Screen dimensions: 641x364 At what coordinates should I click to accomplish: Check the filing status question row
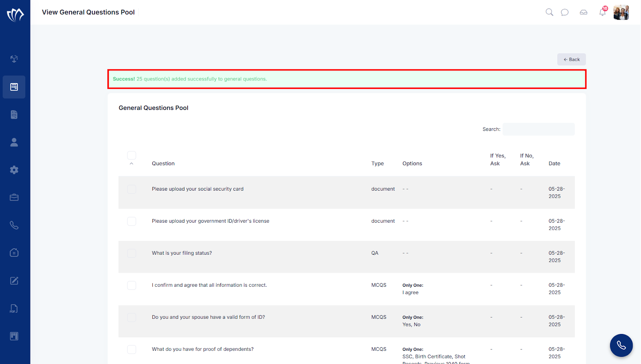click(x=131, y=253)
